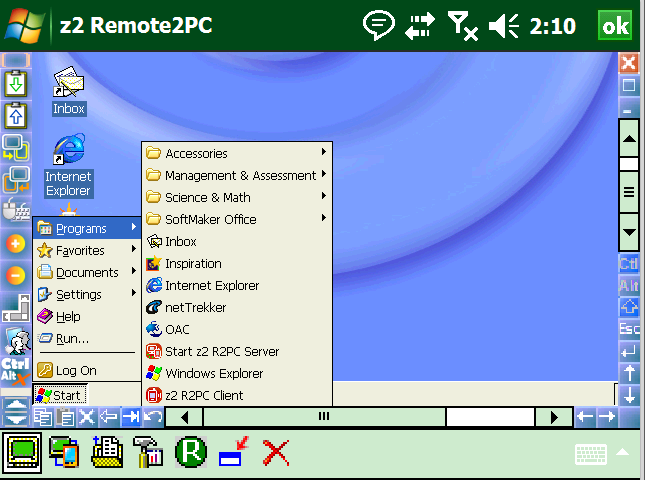Click the green ok button in the title bar

pos(615,26)
